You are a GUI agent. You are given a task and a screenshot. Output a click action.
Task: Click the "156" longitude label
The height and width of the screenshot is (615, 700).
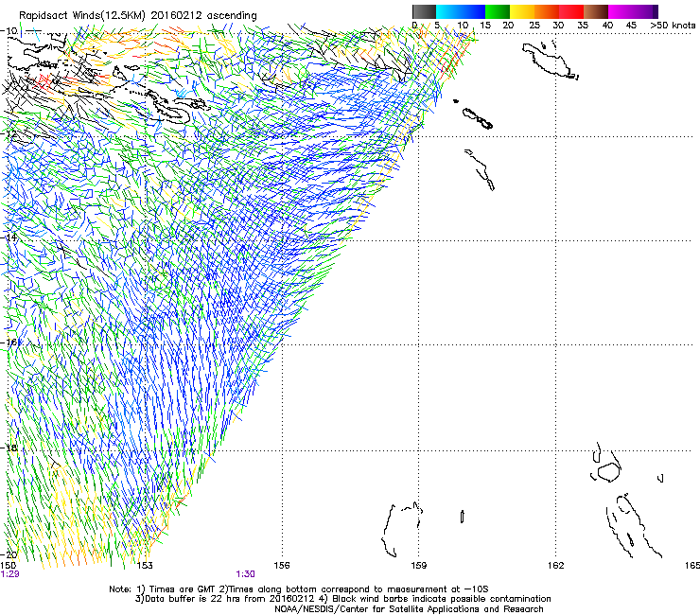tap(282, 566)
